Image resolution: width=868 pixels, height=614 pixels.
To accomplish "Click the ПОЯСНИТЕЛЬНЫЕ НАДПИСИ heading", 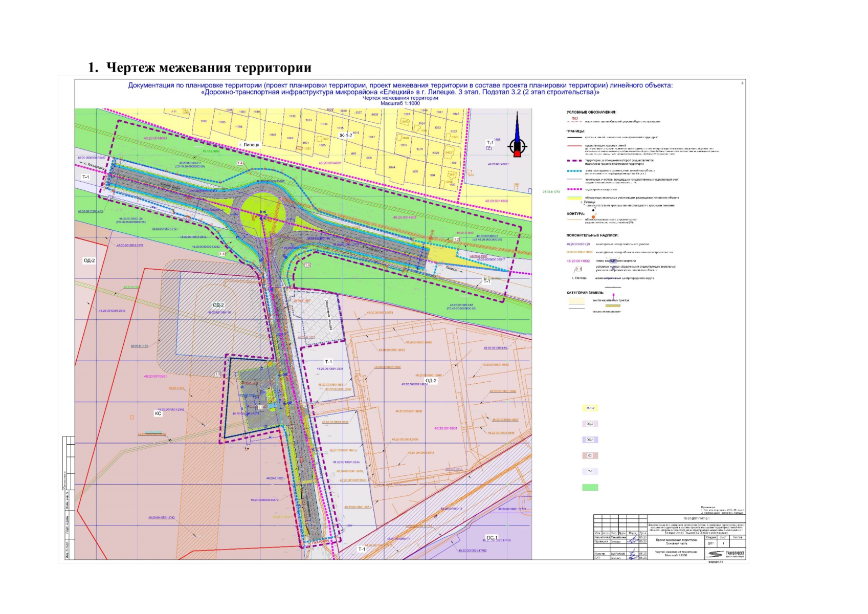I will coord(592,235).
